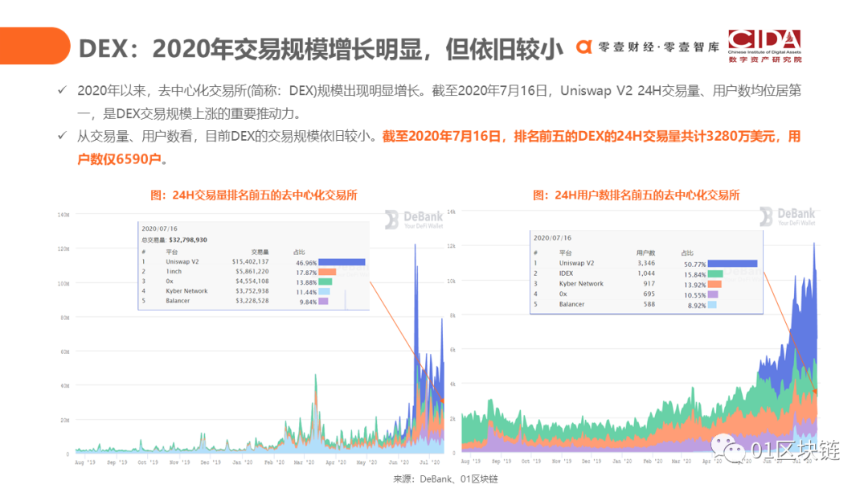Click Mar '20 on the volume chart's time axis
868x489 pixels.
[x=303, y=462]
